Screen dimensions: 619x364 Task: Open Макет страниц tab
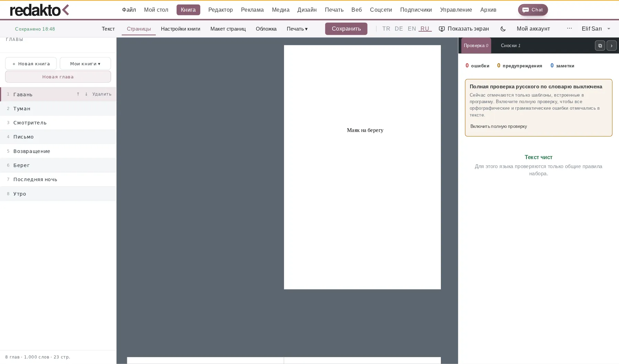coord(228,29)
